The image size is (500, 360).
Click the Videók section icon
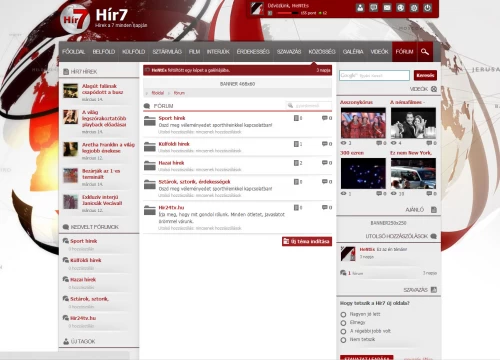[x=434, y=89]
